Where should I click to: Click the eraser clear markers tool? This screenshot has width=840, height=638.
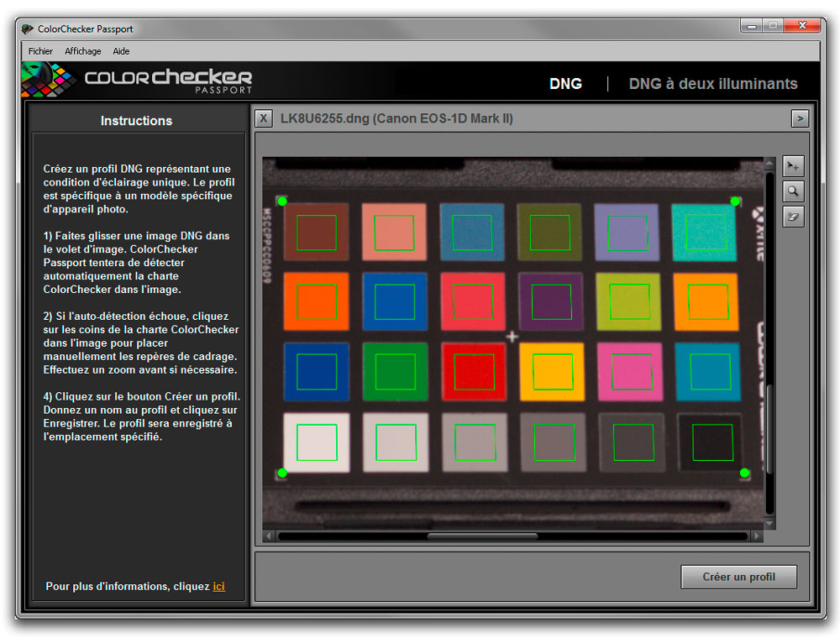click(x=793, y=217)
